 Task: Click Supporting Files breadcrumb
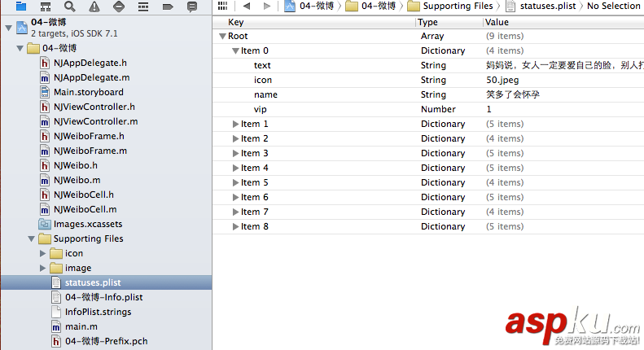click(x=450, y=6)
